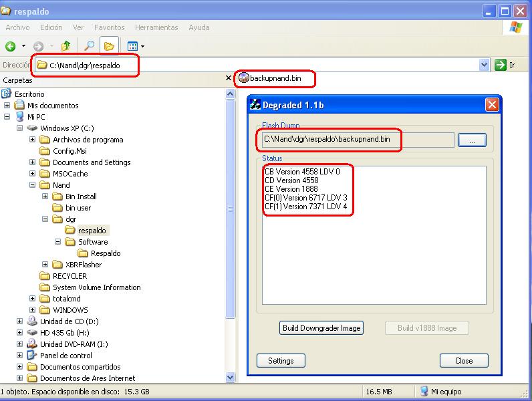Click the Mis documentos folder icon
This screenshot has height=401, width=532.
(x=19, y=105)
